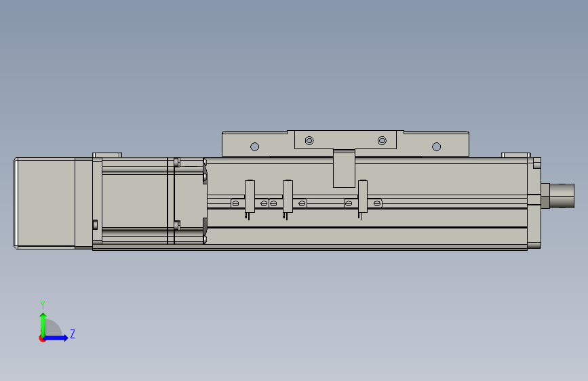
Task: Pick the bracket hanging below the carriage center
Action: coord(345,168)
